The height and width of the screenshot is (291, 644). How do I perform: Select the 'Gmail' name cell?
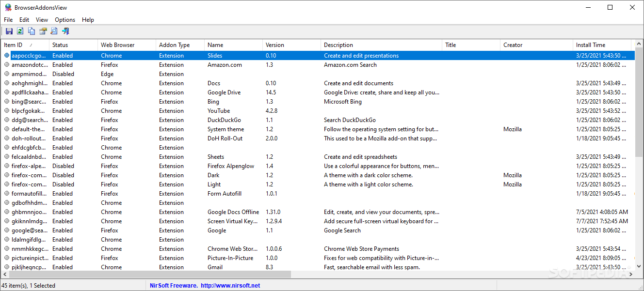click(x=215, y=267)
